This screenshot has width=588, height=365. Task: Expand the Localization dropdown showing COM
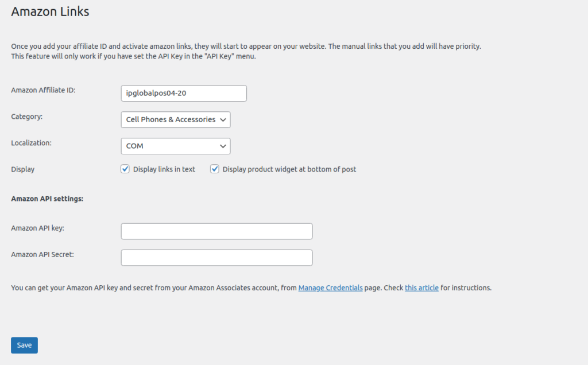(x=175, y=146)
